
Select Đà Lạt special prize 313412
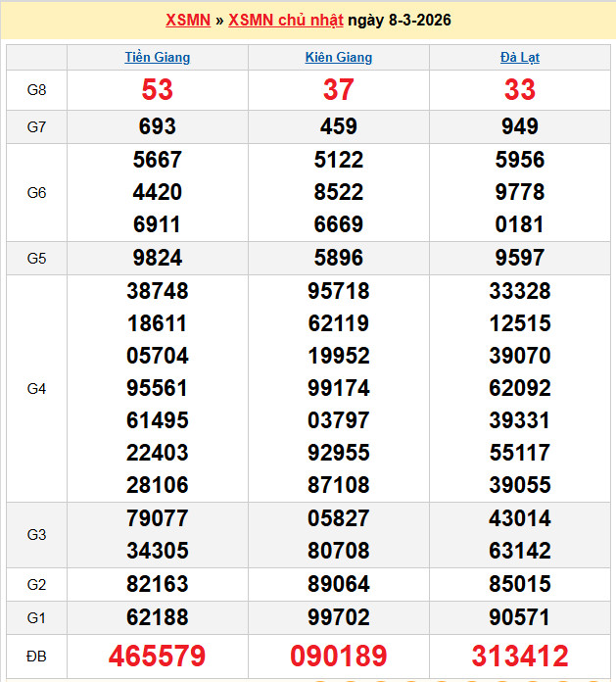520,656
